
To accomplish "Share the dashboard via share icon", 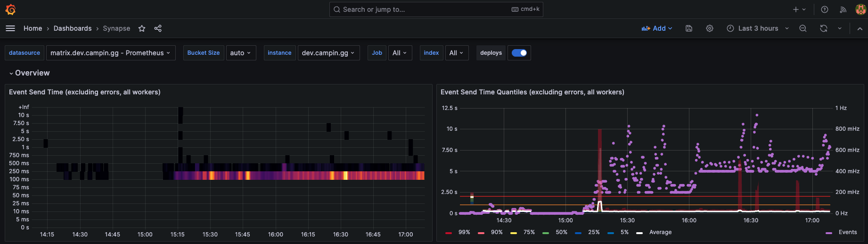I will tap(158, 28).
